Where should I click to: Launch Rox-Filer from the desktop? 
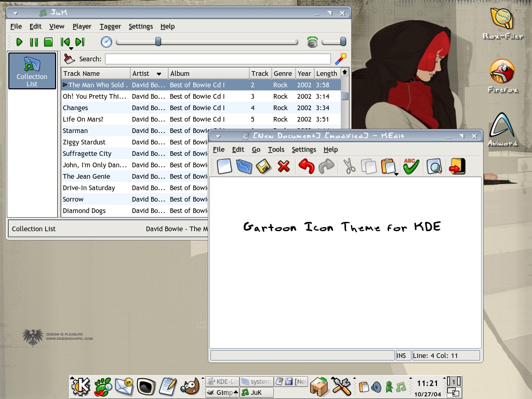pyautogui.click(x=502, y=23)
